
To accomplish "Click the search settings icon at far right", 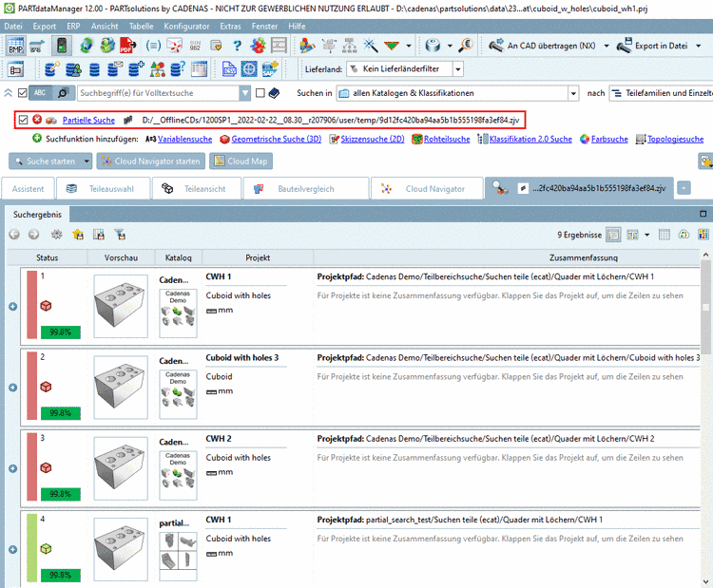I will pyautogui.click(x=705, y=161).
